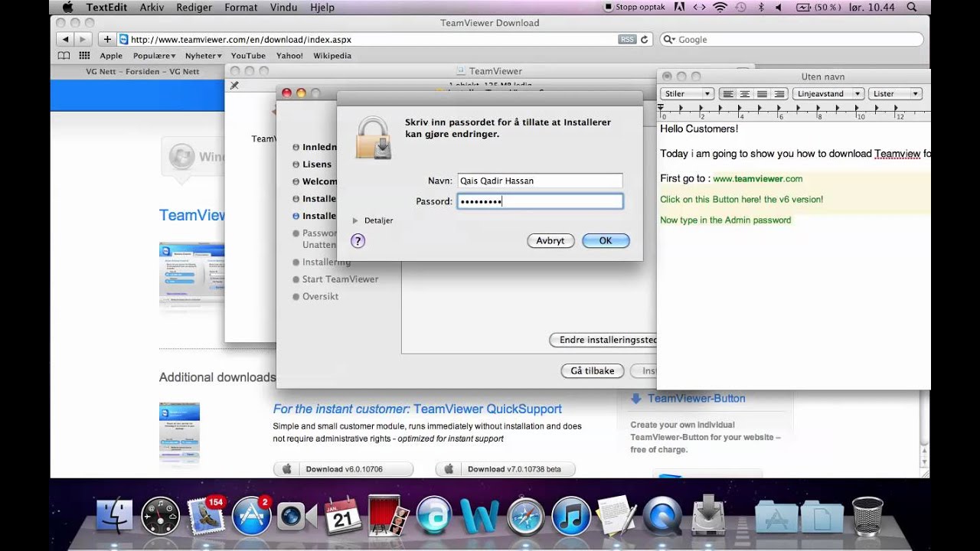The image size is (980, 551).
Task: Open the Format menu
Action: point(241,7)
